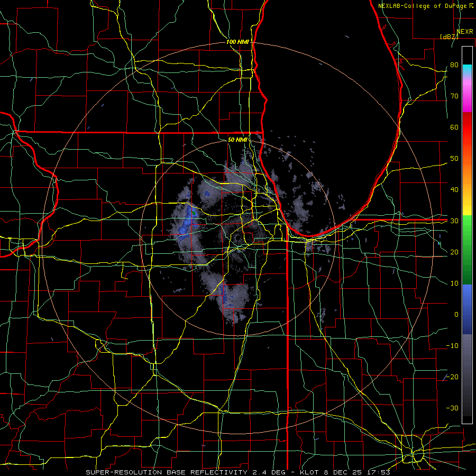Image resolution: width=476 pixels, height=476 pixels.
Task: Click the 40 dBZ scale value
Action: [454, 190]
